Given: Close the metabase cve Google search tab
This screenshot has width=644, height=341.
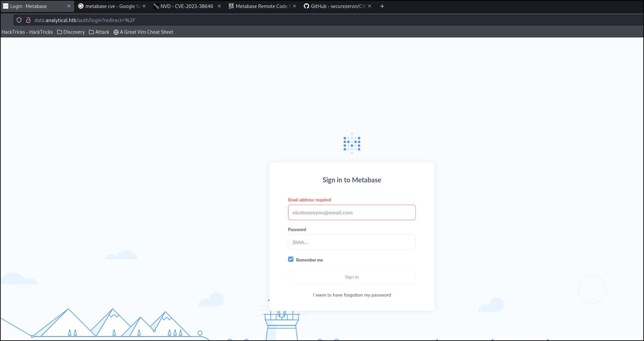Looking at the screenshot, I should click(x=144, y=6).
